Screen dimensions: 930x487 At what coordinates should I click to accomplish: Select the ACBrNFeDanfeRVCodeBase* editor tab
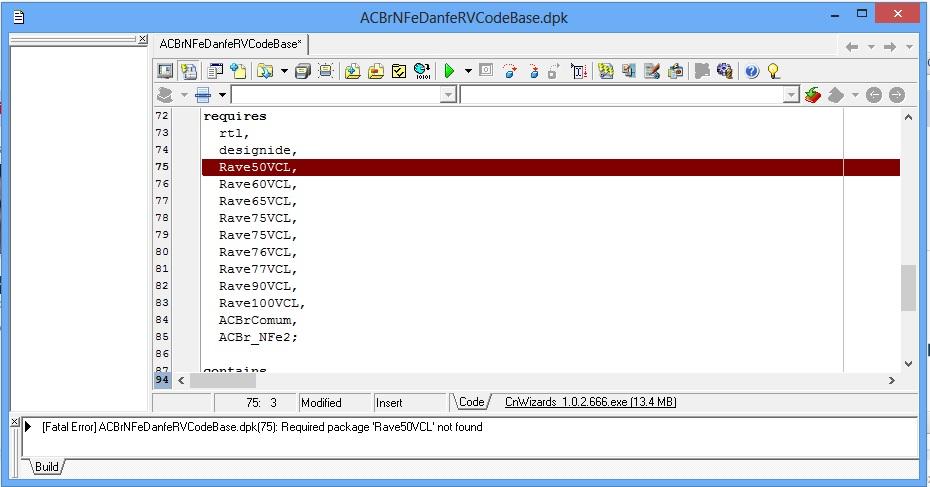click(x=230, y=44)
